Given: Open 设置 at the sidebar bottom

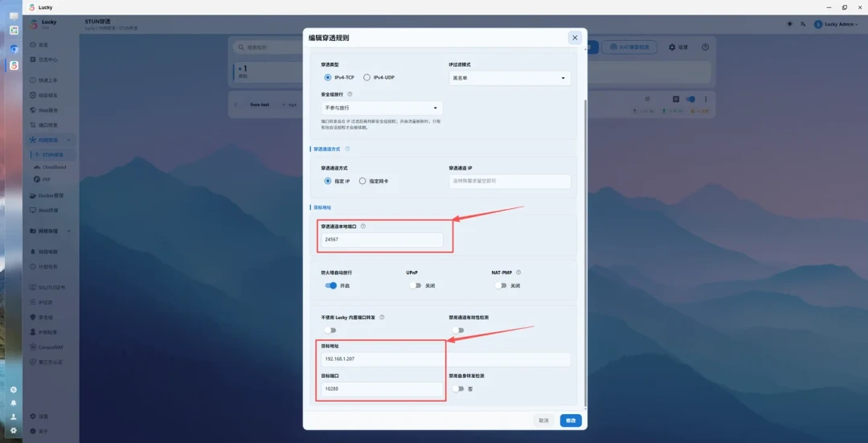Looking at the screenshot, I should (50, 416).
